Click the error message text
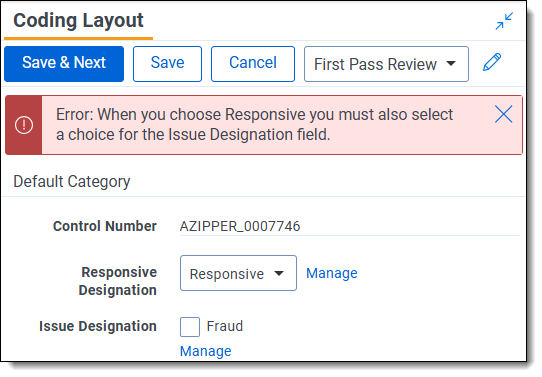The width and height of the screenshot is (542, 377). pos(254,124)
